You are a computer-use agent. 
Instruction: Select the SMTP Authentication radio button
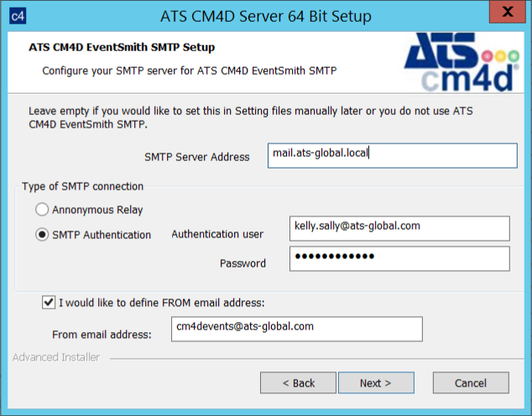[x=42, y=234]
